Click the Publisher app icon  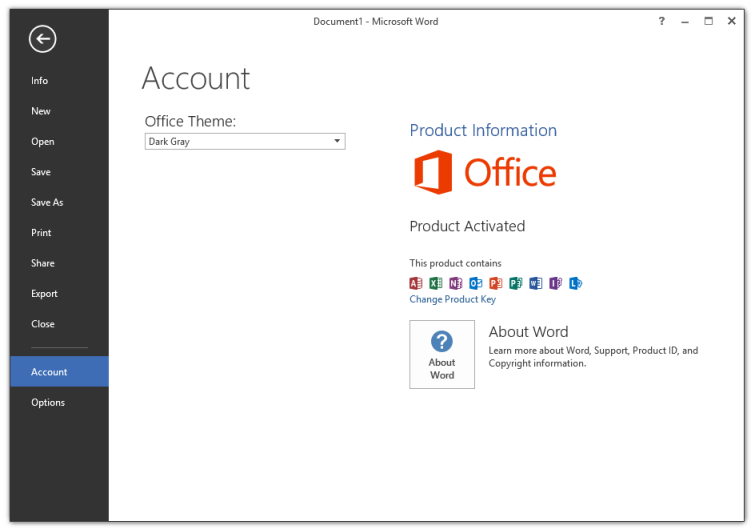[x=516, y=284]
